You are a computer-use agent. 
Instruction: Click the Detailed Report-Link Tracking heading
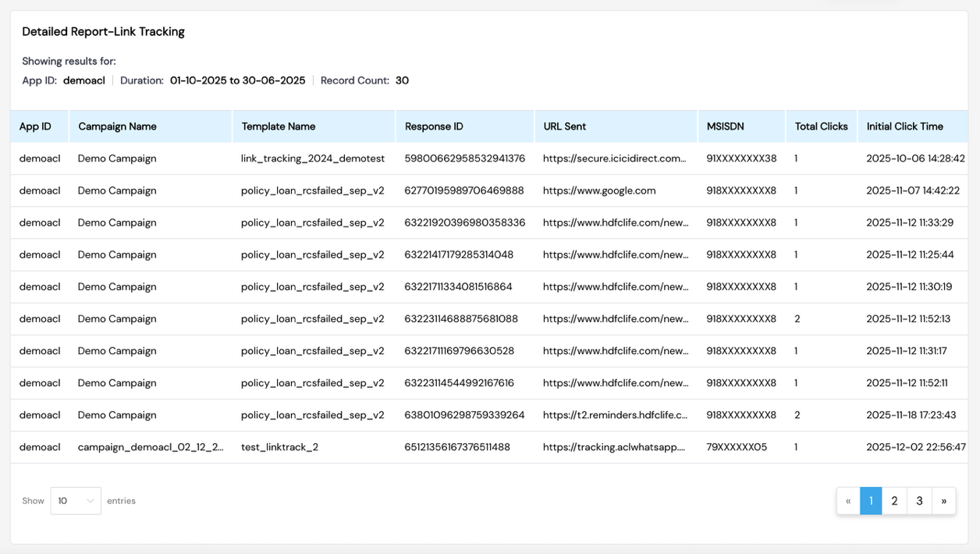coord(103,32)
